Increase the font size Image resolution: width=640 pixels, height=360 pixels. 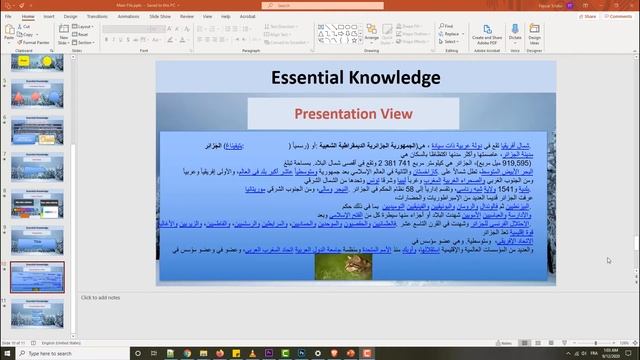pyautogui.click(x=170, y=29)
